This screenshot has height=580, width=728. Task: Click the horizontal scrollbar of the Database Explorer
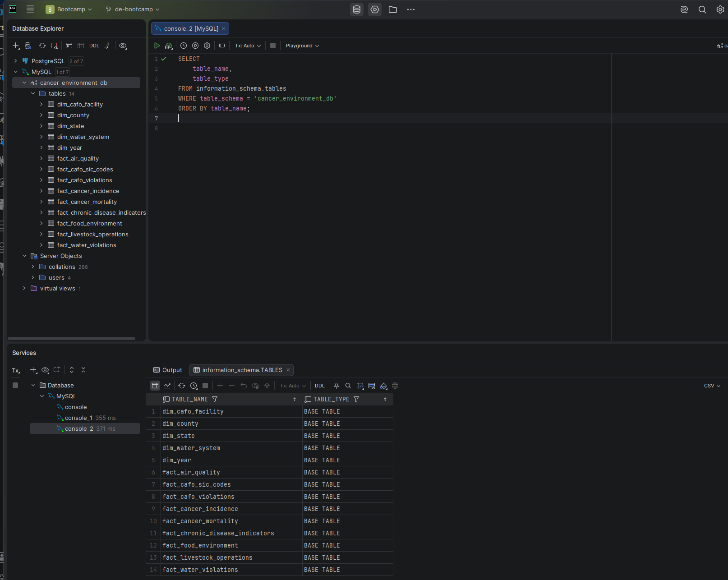click(72, 338)
